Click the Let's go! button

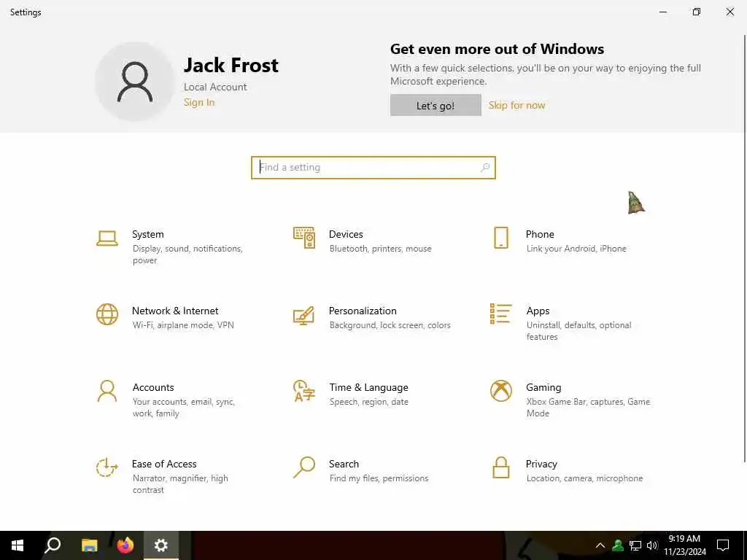coord(436,105)
